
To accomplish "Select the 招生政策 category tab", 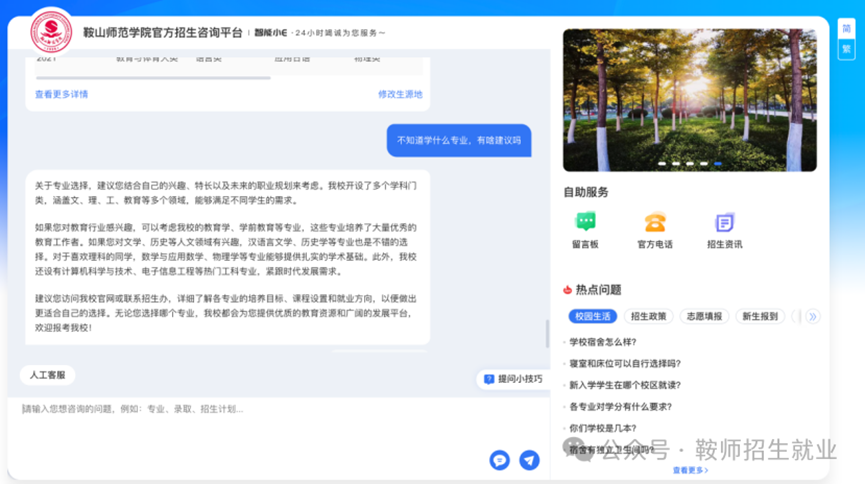I will [x=648, y=316].
